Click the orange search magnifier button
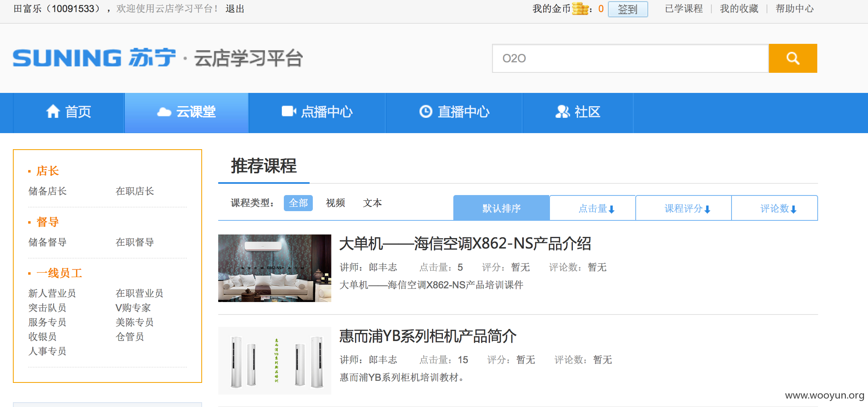 pyautogui.click(x=793, y=58)
